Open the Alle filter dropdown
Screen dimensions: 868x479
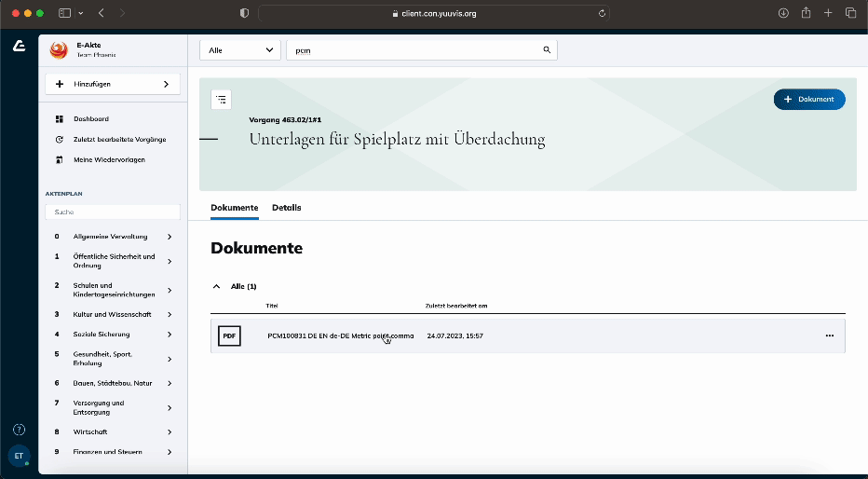[x=240, y=50]
